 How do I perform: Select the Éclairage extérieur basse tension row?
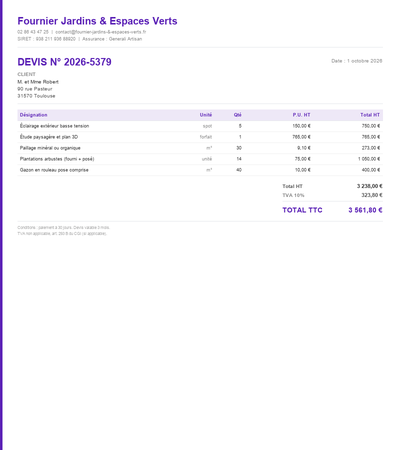click(200, 126)
